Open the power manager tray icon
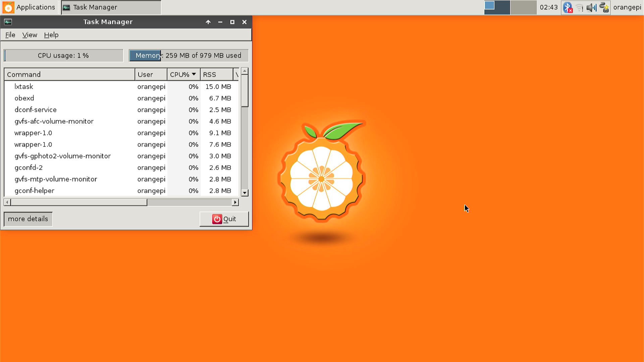644x362 pixels. pos(604,7)
